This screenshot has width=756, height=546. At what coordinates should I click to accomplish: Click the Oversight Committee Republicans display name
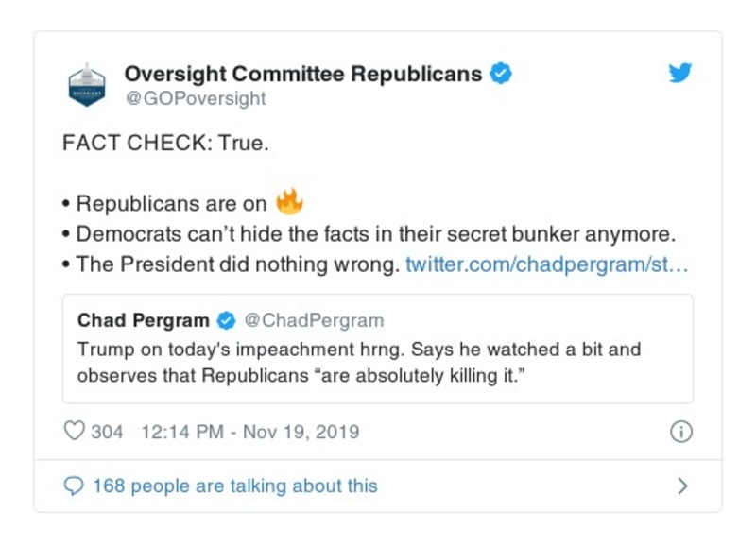[x=303, y=74]
